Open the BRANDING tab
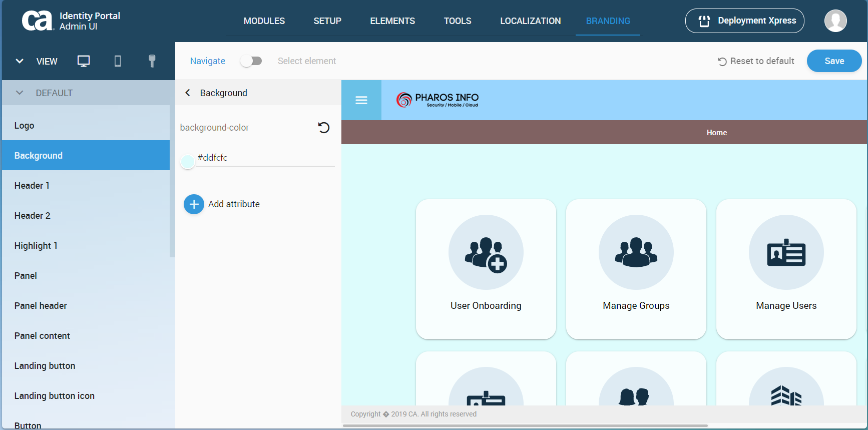This screenshot has width=868, height=430. coord(608,21)
